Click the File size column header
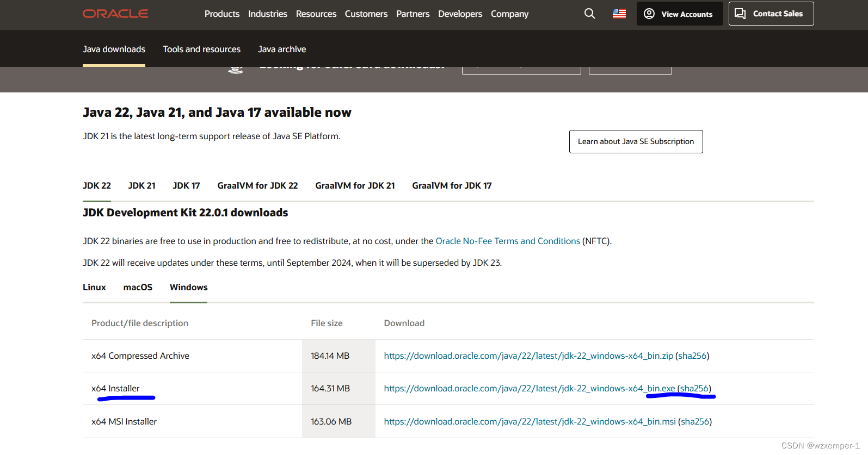868x455 pixels. [327, 323]
